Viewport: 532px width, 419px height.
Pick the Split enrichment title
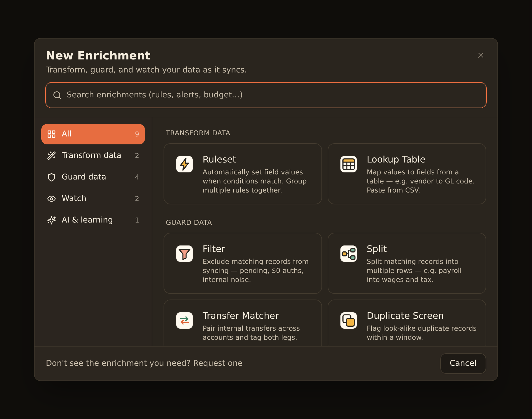(x=377, y=249)
